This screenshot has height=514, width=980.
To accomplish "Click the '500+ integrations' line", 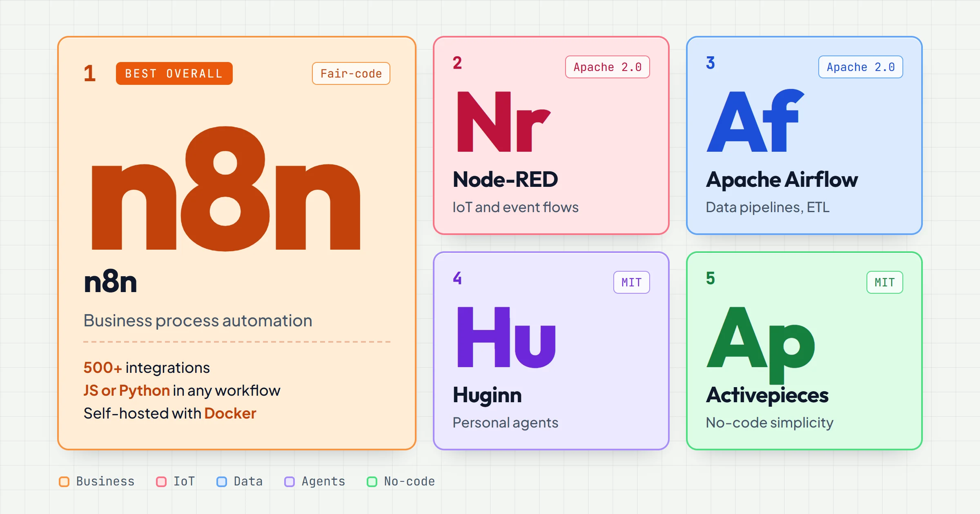I will click(x=147, y=368).
